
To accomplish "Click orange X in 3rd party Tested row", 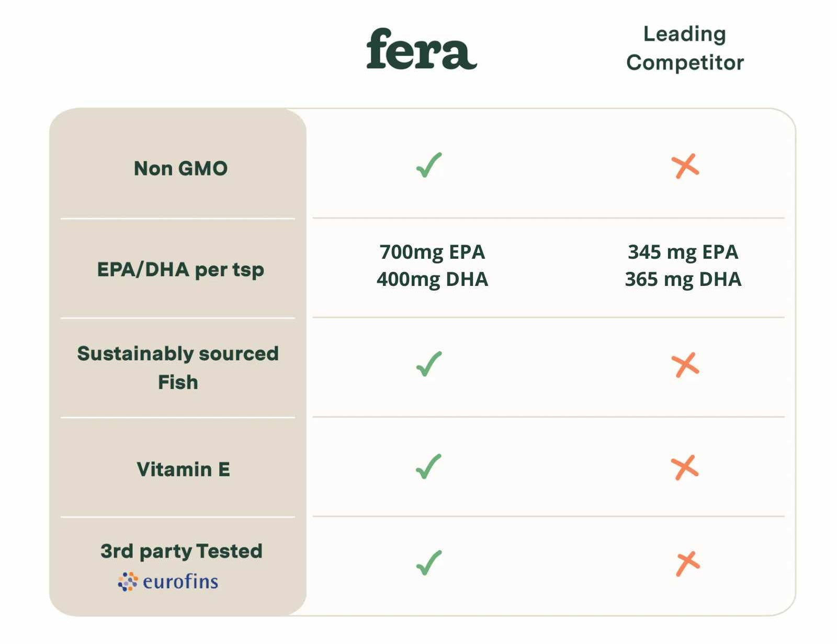I will point(687,563).
